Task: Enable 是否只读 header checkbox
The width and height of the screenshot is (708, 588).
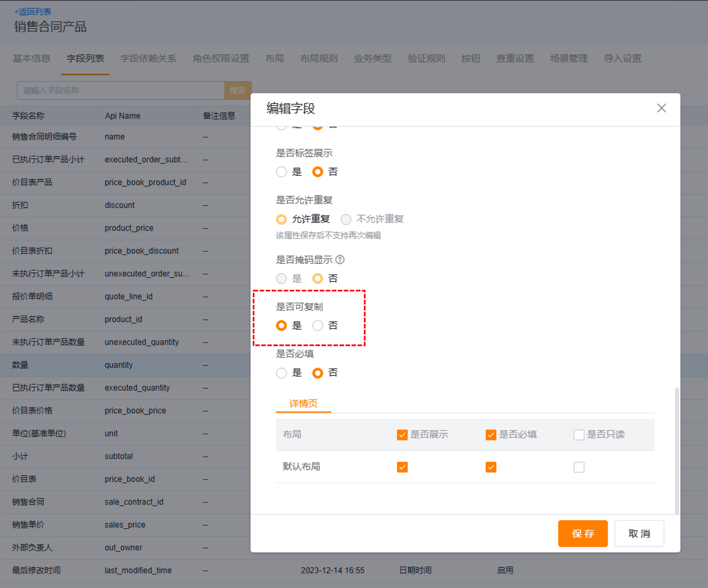Action: click(x=579, y=435)
